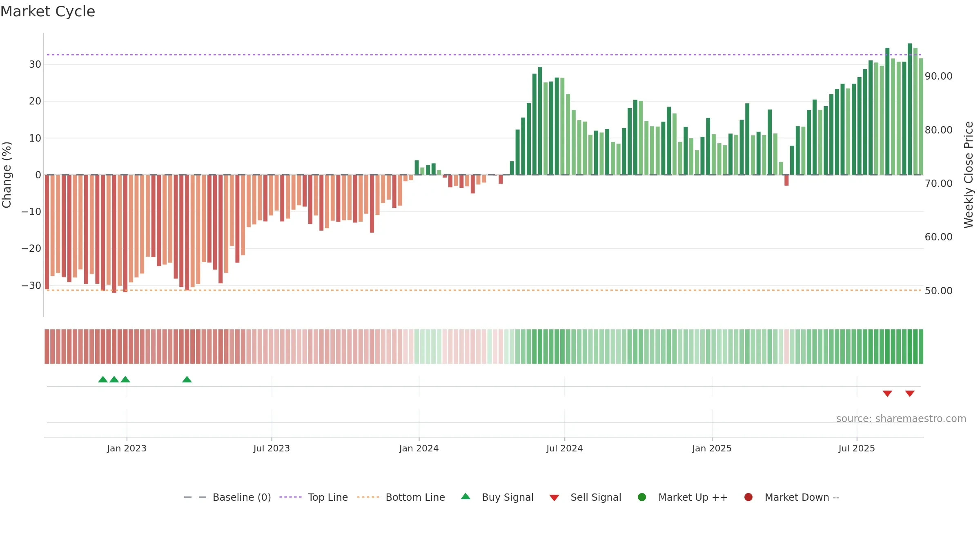This screenshot has height=551, width=980.
Task: Toggle the Top Line legend entry
Action: tap(314, 497)
